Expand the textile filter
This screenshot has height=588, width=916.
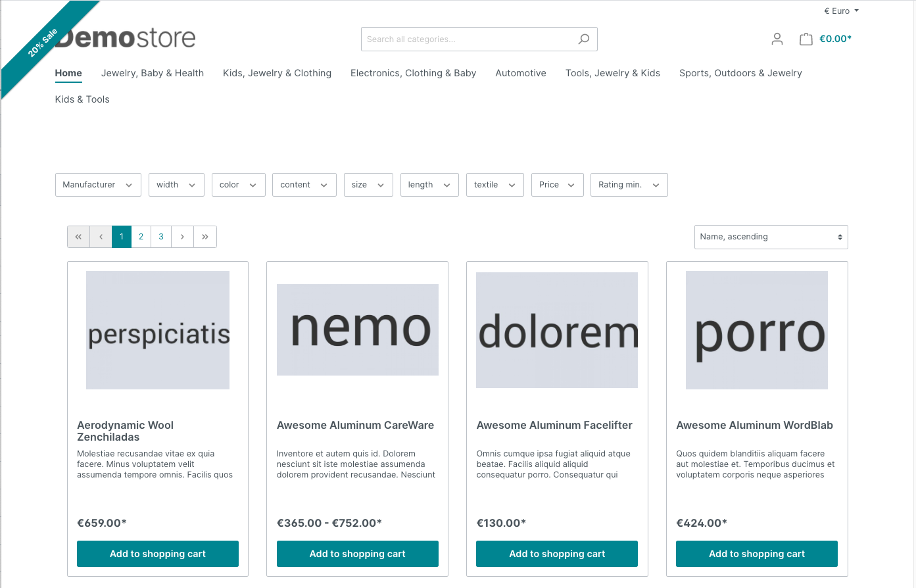495,185
